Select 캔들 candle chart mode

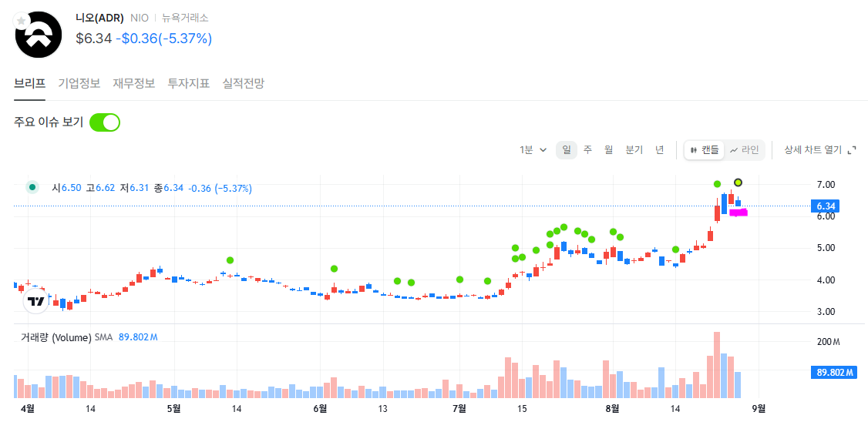point(704,150)
